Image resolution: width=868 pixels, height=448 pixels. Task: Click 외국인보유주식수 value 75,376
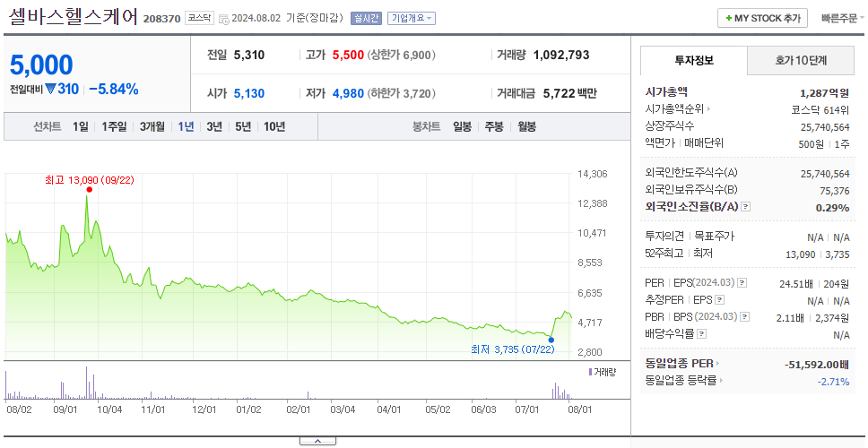tap(834, 191)
